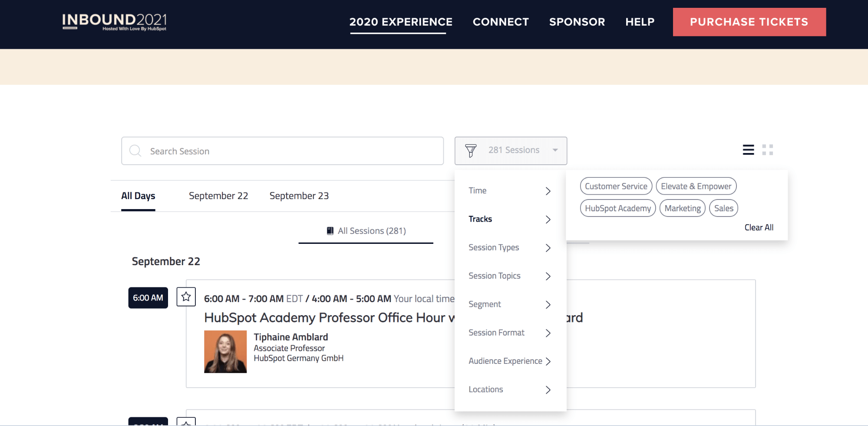868x426 pixels.
Task: Click Clear All in the tracks panel
Action: [759, 227]
